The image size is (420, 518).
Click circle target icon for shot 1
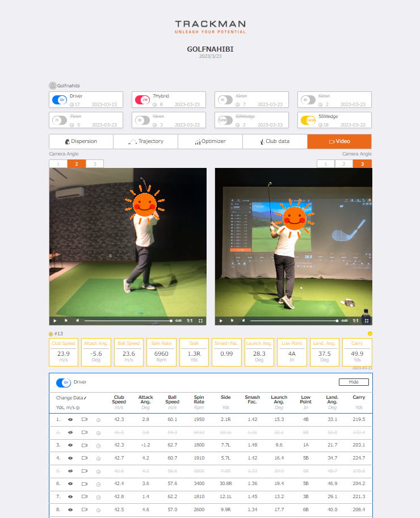click(99, 420)
